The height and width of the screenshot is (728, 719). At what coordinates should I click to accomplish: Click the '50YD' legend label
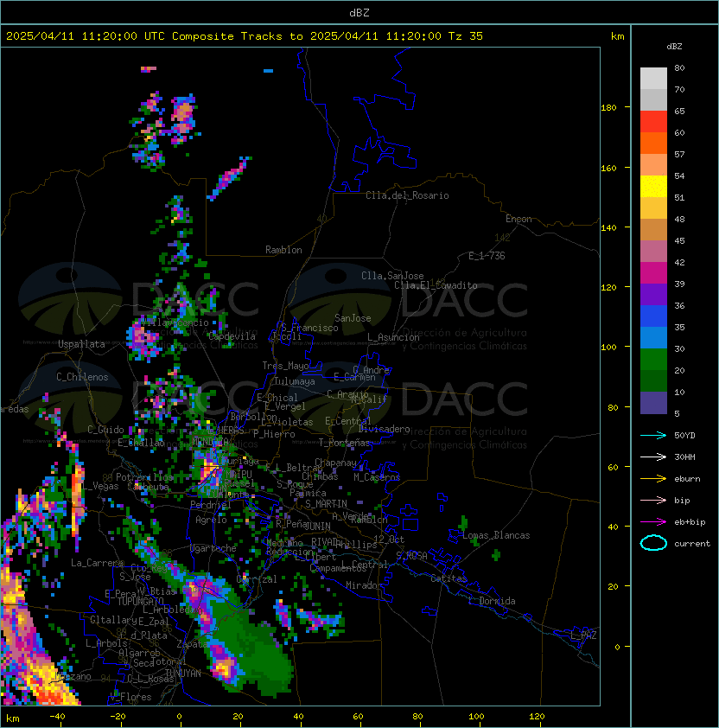coord(684,436)
